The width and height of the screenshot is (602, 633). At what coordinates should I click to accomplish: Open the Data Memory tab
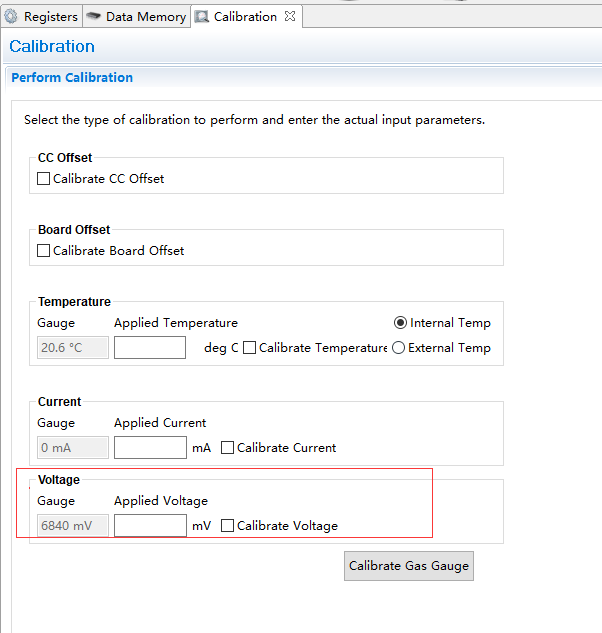click(x=145, y=17)
